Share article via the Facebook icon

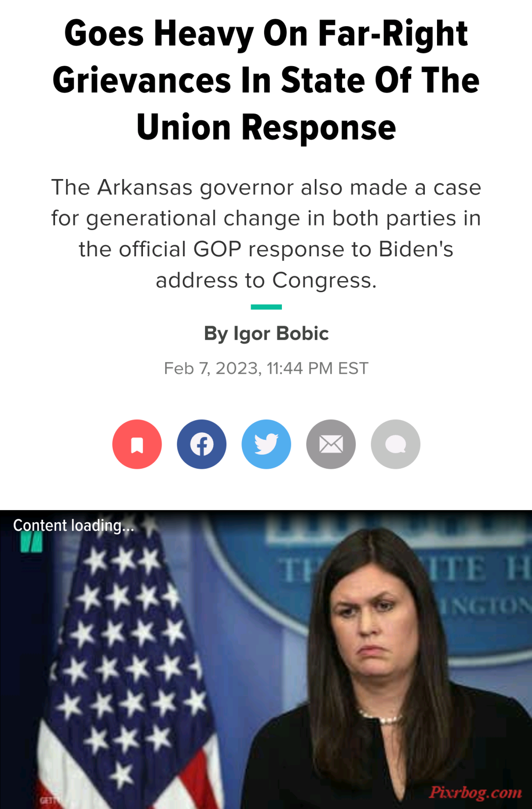[x=202, y=444]
